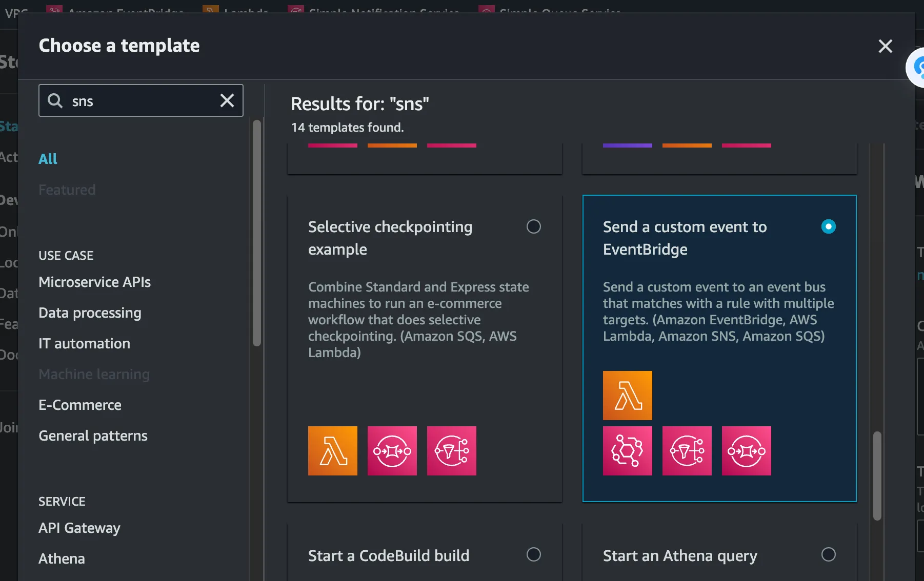Click the template results scrollbar
This screenshot has height=581, width=924.
(877, 476)
